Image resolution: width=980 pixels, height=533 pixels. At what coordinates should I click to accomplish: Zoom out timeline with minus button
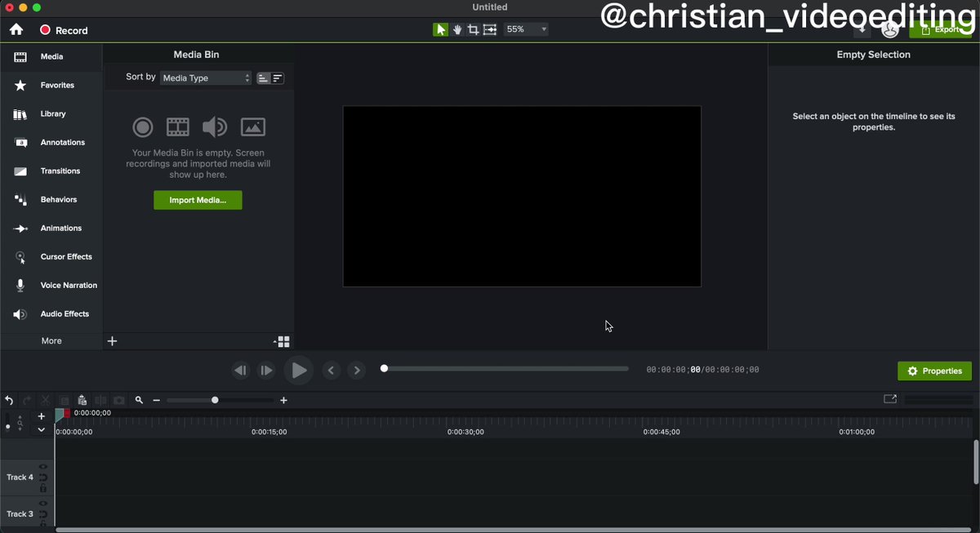(157, 400)
